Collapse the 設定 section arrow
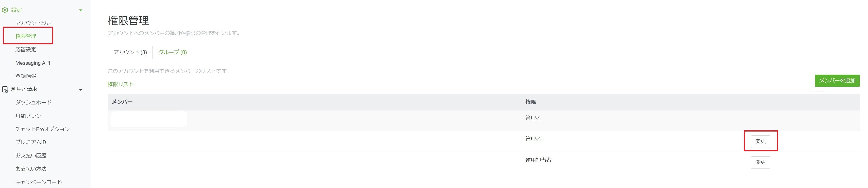Screen dimensions: 868x188 tap(81, 11)
